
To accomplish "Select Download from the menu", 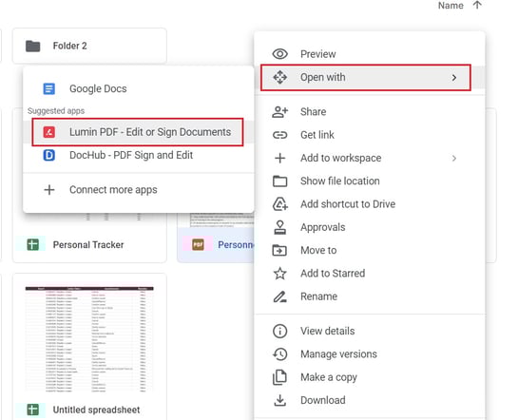I will (370, 400).
